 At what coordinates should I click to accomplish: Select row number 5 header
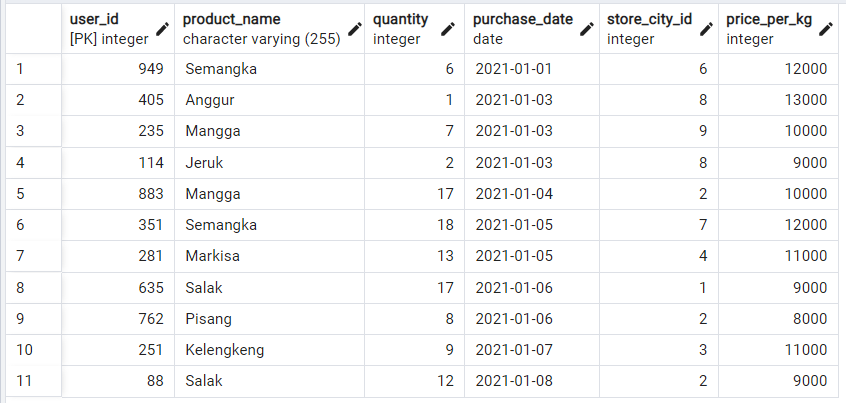[x=33, y=194]
